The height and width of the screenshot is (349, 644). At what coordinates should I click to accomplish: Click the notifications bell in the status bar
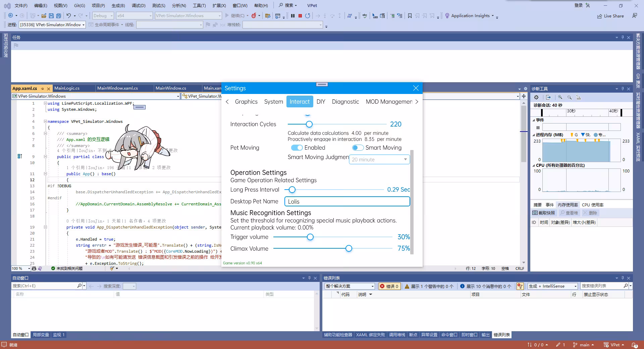(x=634, y=345)
